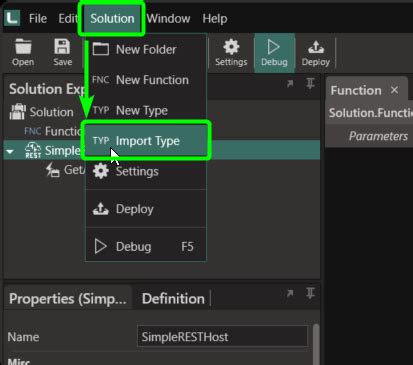Click the application logo icon
The width and height of the screenshot is (413, 365).
click(x=12, y=17)
